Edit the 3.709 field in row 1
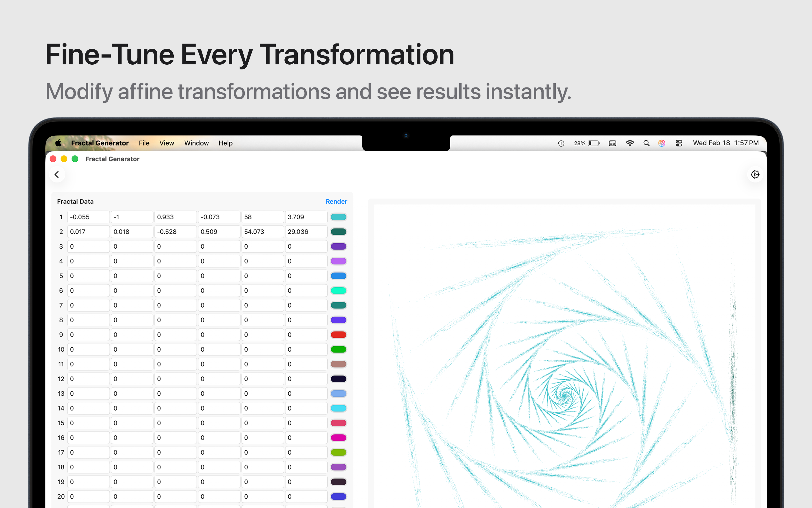Viewport: 812px width, 508px height. pos(306,217)
